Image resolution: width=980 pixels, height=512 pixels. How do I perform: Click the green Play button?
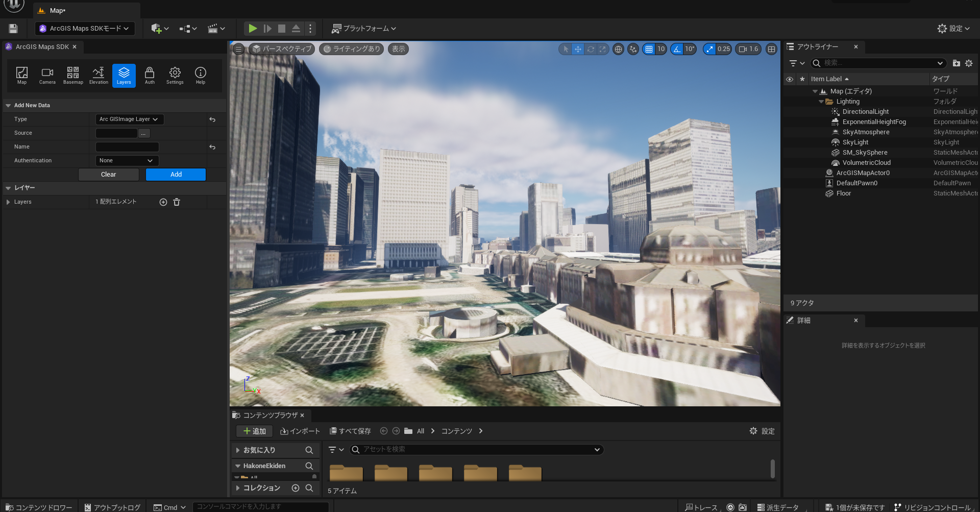[x=253, y=29]
